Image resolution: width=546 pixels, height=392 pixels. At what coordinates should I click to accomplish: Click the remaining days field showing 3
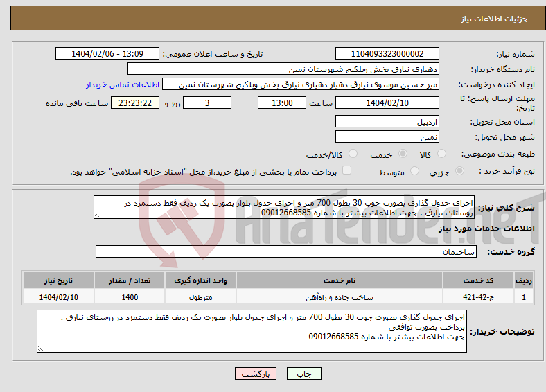207,103
